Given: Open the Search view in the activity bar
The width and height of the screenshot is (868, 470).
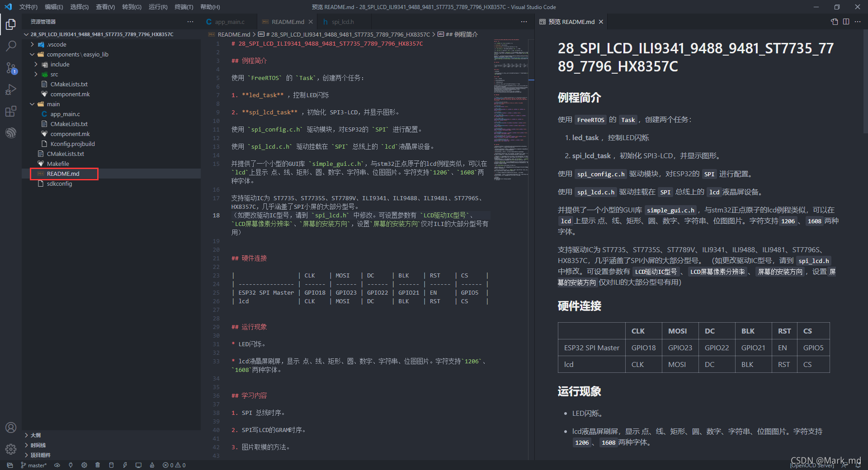Looking at the screenshot, I should (x=11, y=46).
